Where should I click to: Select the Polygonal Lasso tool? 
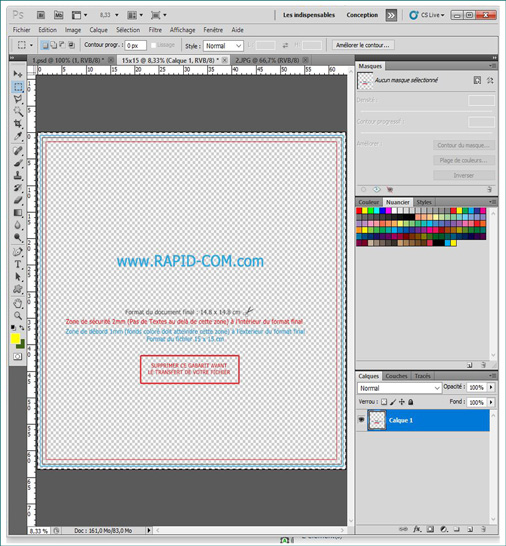(x=17, y=99)
